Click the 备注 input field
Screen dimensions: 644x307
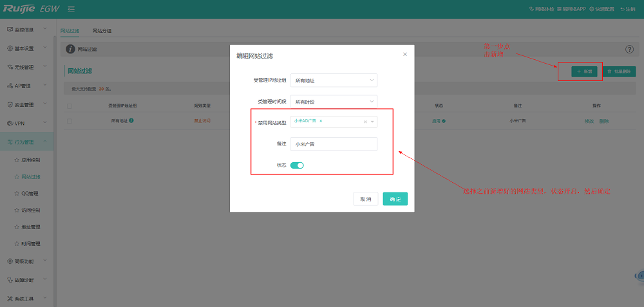pyautogui.click(x=334, y=144)
